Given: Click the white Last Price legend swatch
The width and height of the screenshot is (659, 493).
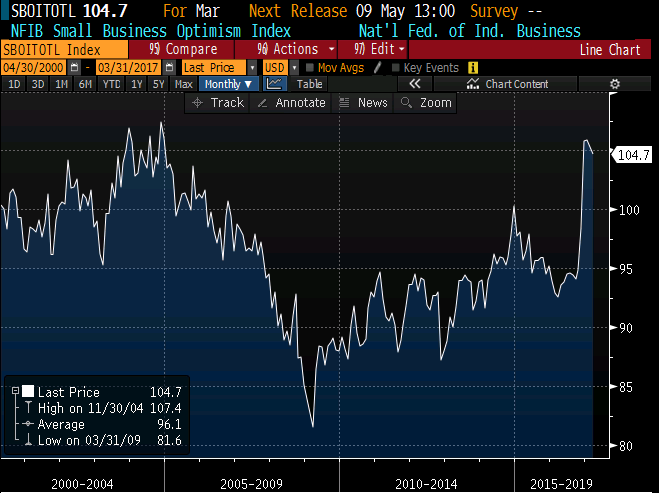Looking at the screenshot, I should pyautogui.click(x=28, y=391).
